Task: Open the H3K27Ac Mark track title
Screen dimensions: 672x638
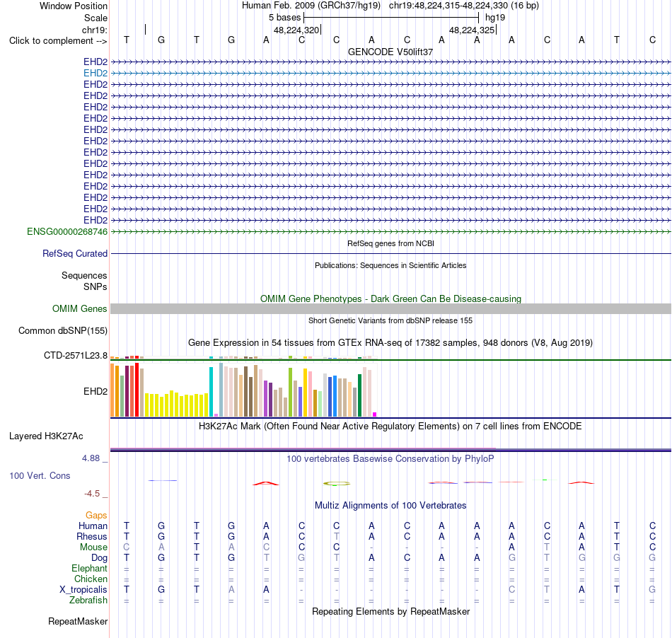Action: point(390,427)
